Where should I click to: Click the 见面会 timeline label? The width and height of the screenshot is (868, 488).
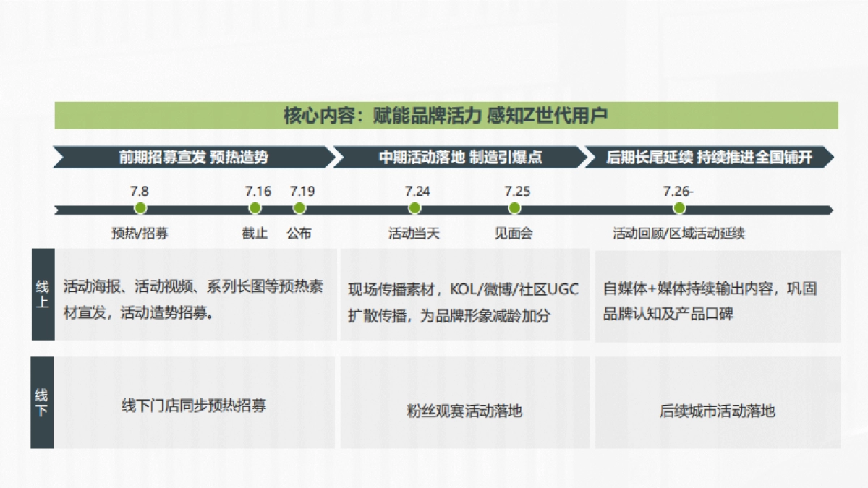pos(514,234)
